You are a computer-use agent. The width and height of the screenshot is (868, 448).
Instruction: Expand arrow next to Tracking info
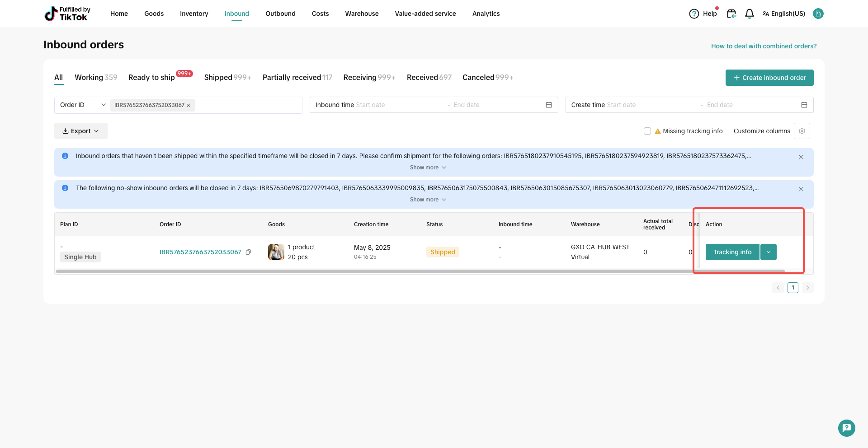[768, 252]
